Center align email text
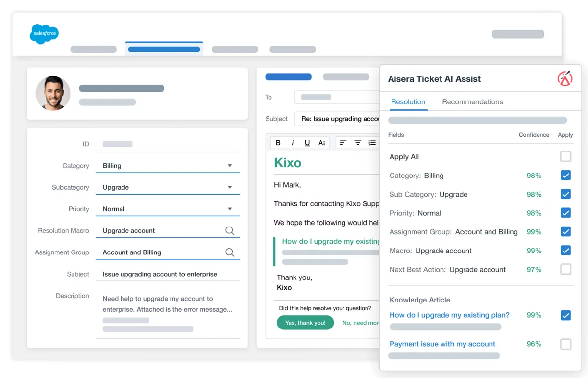This screenshot has width=588, height=378. (358, 143)
